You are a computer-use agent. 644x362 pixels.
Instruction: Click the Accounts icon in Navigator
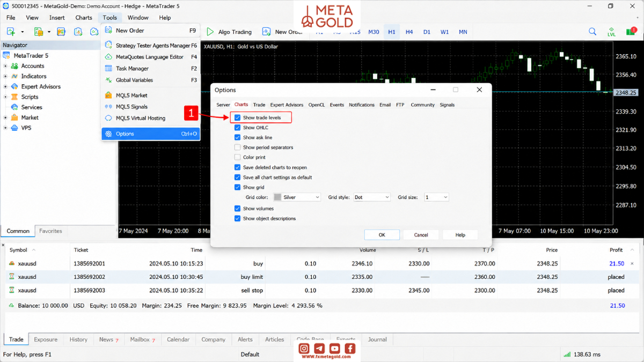pos(14,66)
